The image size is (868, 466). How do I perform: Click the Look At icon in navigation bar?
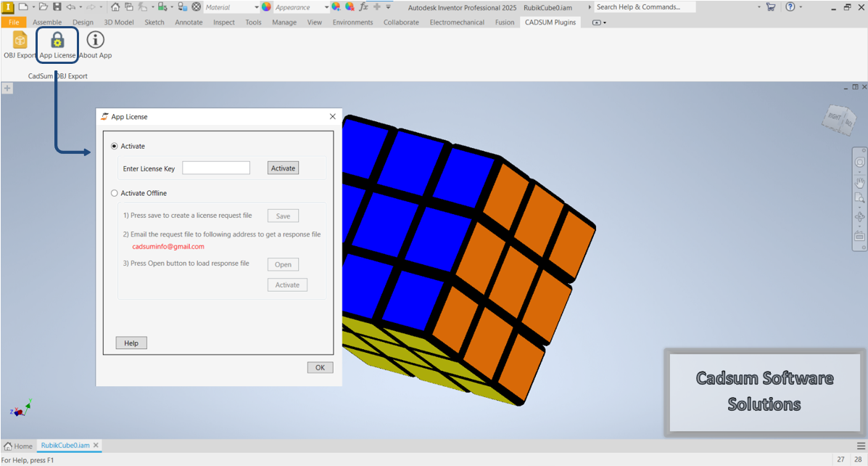tap(860, 236)
